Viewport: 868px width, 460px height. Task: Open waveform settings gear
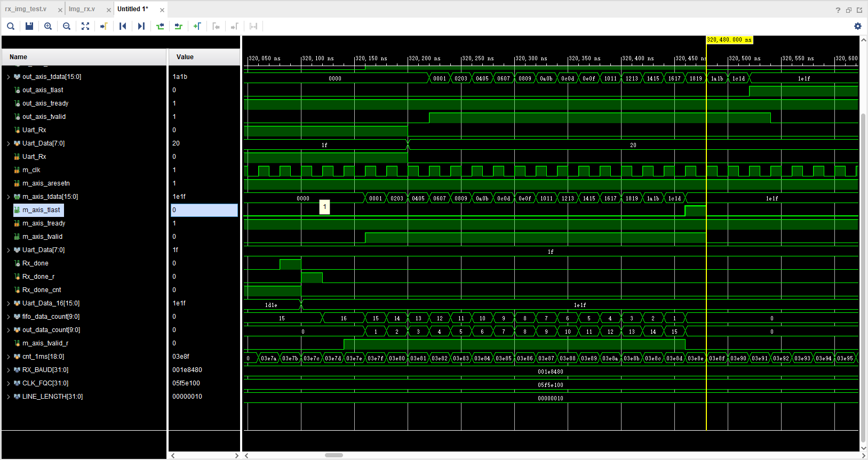pyautogui.click(x=858, y=26)
